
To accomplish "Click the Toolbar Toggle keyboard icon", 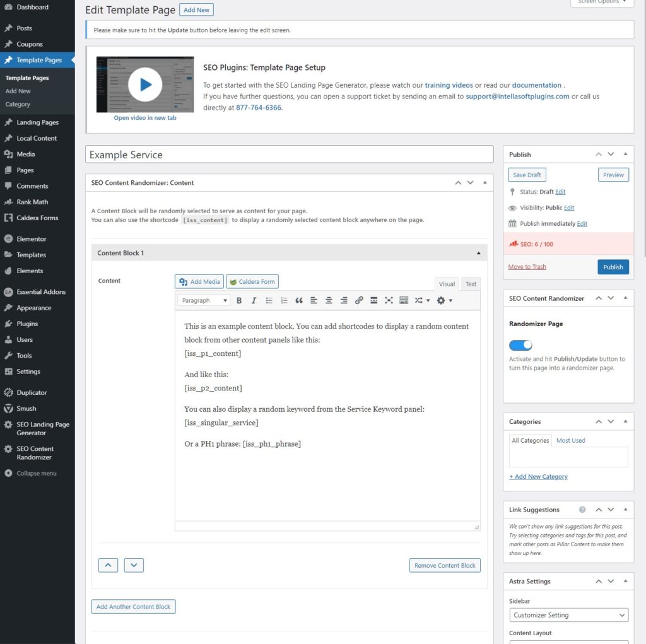I will click(404, 300).
